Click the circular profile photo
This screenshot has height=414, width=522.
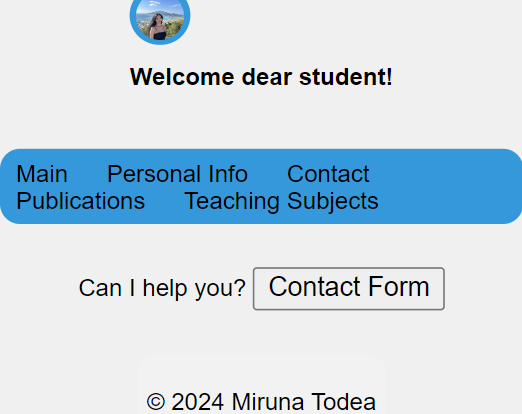pyautogui.click(x=160, y=19)
